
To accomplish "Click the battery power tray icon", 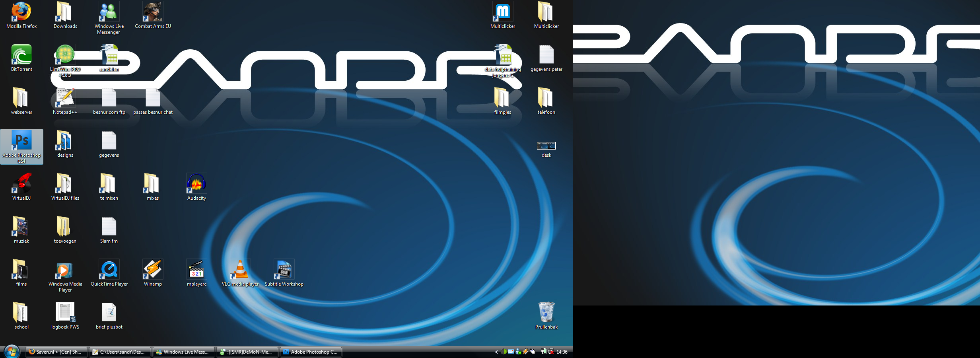I will tap(544, 352).
